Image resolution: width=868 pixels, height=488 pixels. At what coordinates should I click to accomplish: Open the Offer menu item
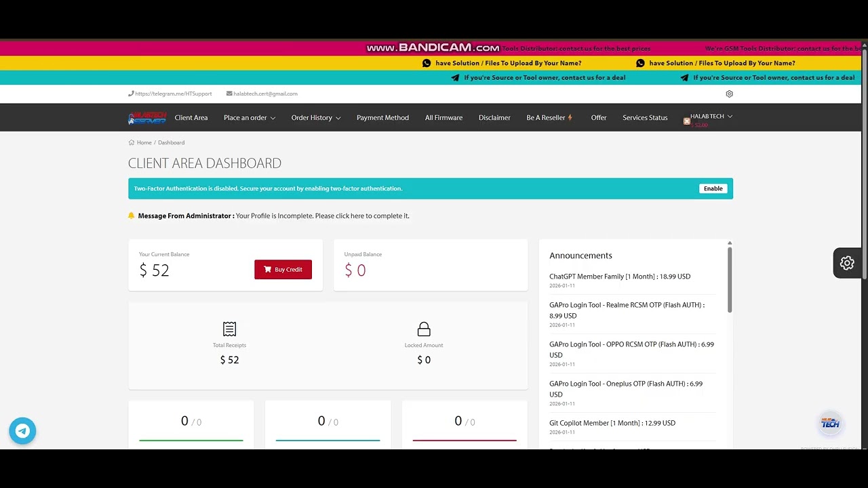click(599, 118)
